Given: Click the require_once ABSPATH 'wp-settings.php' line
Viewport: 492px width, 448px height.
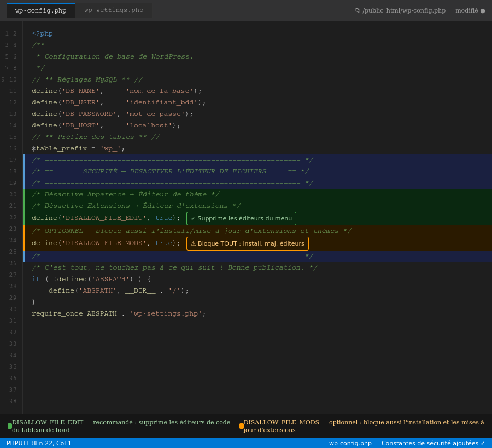Looking at the screenshot, I should point(119,313).
